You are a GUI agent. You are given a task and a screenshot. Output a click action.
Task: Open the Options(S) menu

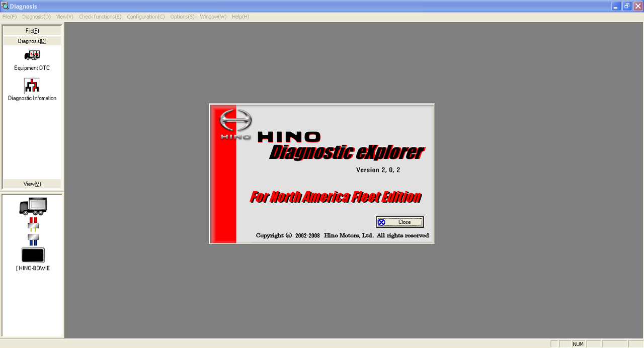tap(182, 17)
